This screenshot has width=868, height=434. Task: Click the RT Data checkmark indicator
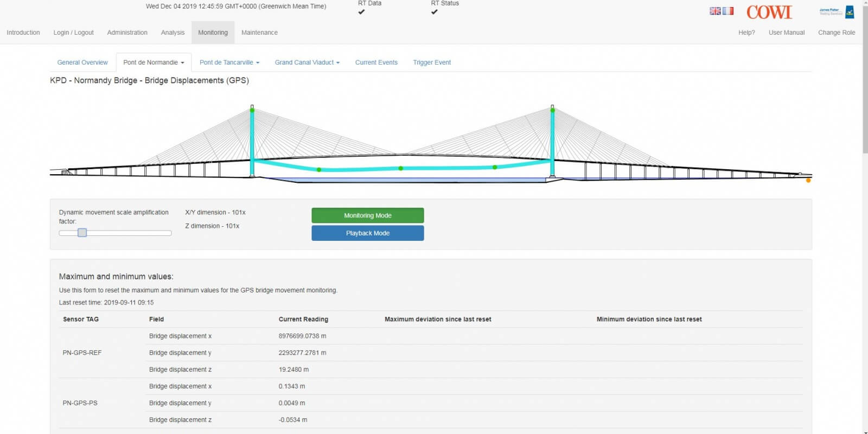pyautogui.click(x=361, y=12)
